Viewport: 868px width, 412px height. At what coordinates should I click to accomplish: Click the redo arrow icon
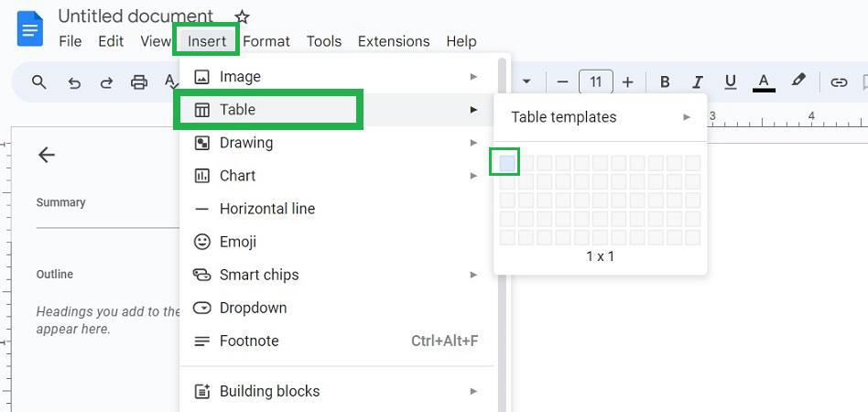[106, 82]
